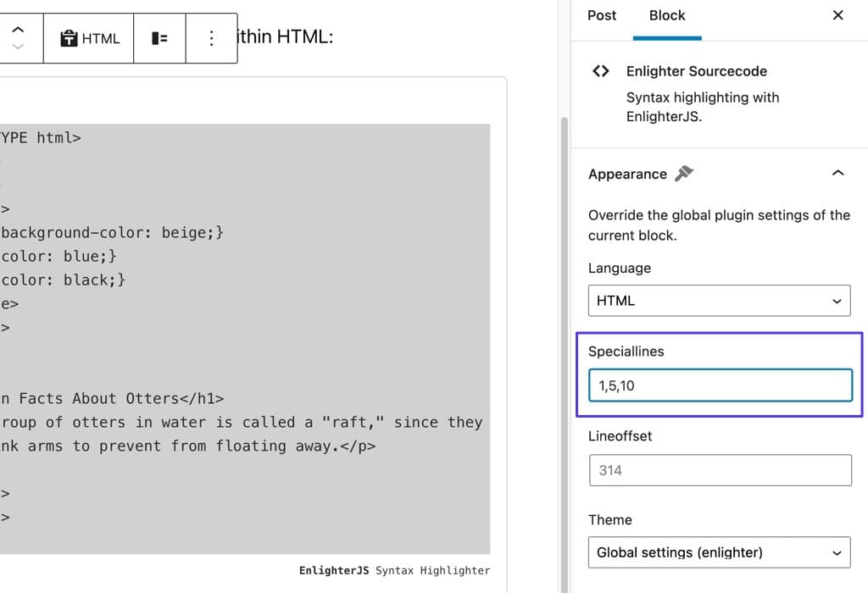Open the HTML language toolbar button

89,38
